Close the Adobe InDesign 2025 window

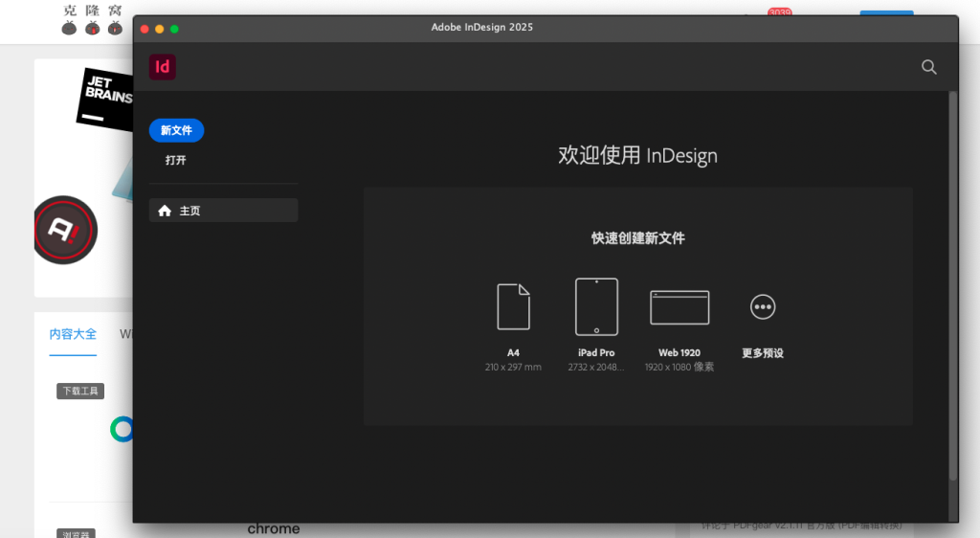coord(145,29)
